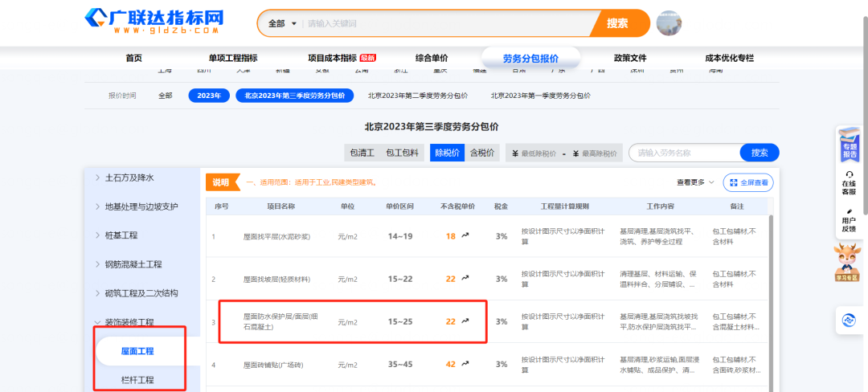Click the 广联达指标网 logo
Image resolution: width=868 pixels, height=392 pixels.
154,22
